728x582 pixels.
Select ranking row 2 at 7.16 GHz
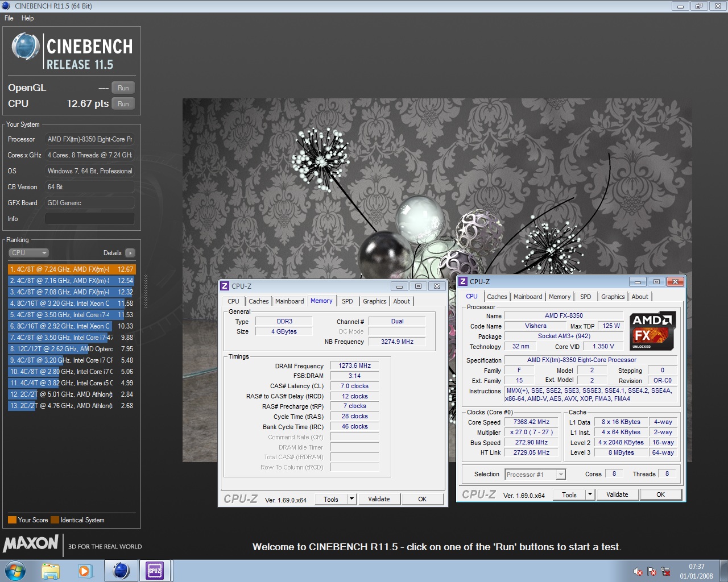coord(72,281)
